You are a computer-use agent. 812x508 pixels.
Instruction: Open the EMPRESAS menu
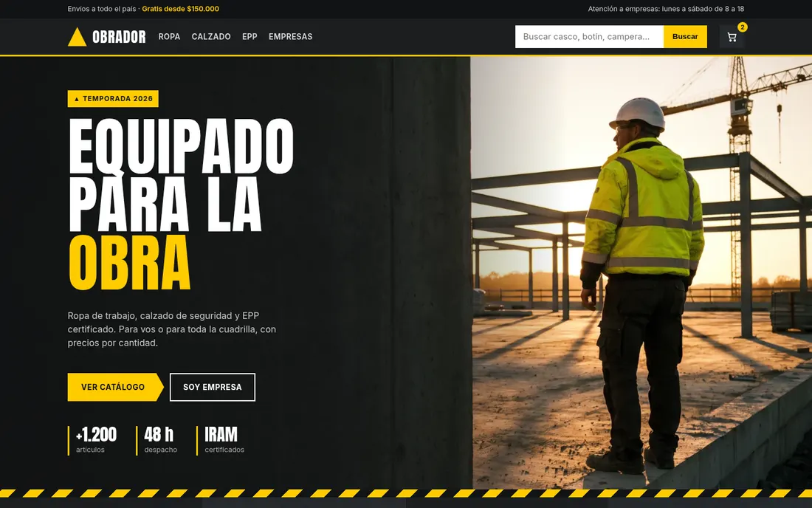coord(291,37)
